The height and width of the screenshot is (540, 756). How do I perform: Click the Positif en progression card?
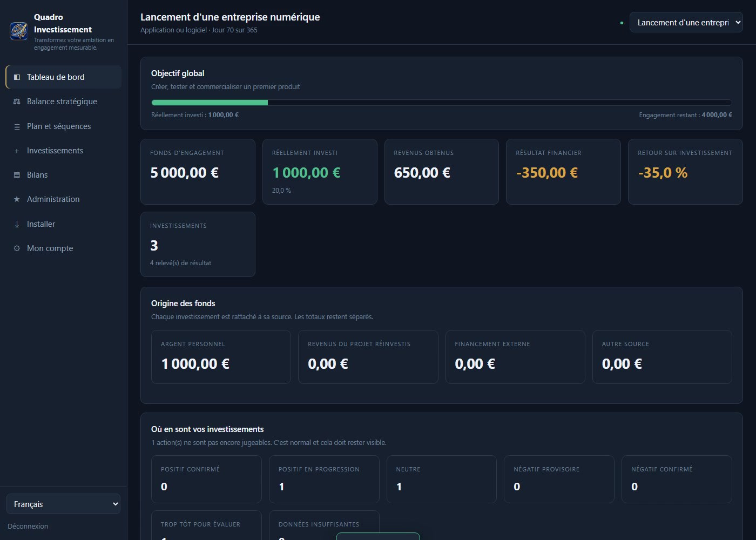(324, 479)
